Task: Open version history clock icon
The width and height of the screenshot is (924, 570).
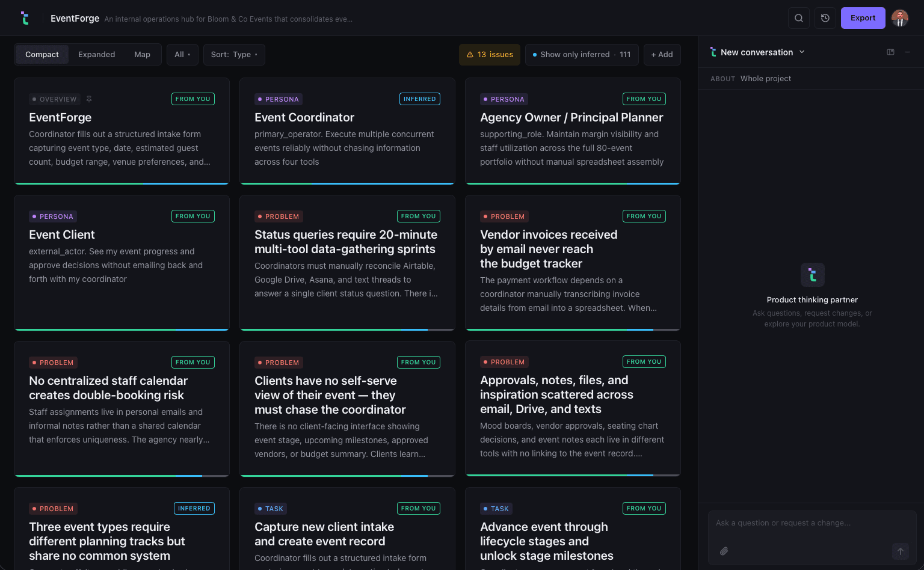Action: coord(825,18)
